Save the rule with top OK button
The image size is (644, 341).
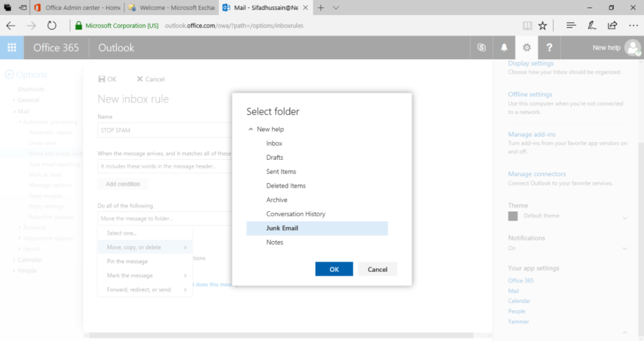click(108, 79)
